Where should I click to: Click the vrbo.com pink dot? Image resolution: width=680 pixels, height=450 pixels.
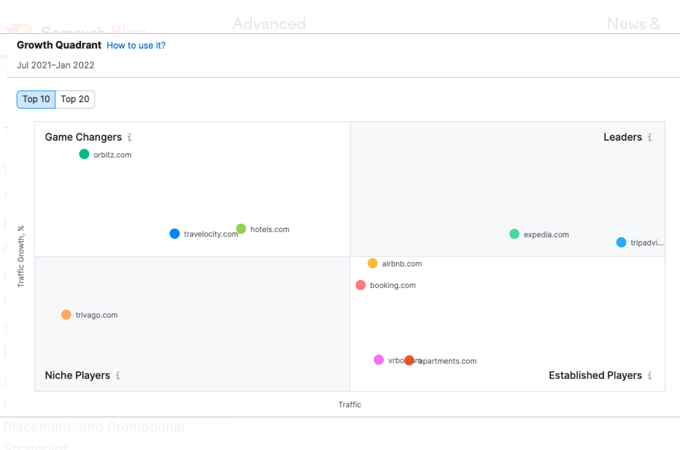coord(379,360)
